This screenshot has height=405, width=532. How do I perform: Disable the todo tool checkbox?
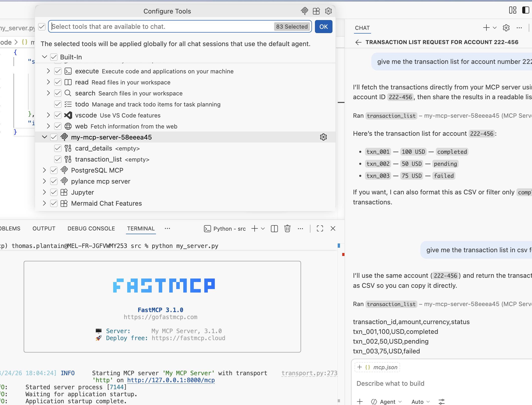point(58,104)
